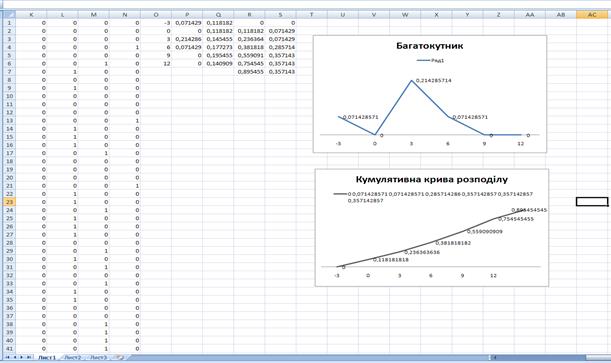This screenshot has width=611, height=363.
Task: Click the tab split handle by scrollbar
Action: point(489,358)
